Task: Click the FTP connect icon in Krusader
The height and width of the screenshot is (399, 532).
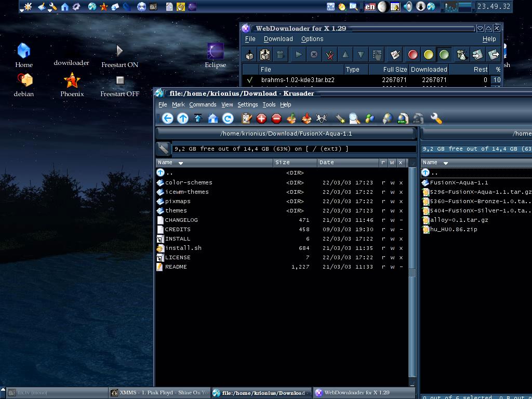Action: point(403,118)
